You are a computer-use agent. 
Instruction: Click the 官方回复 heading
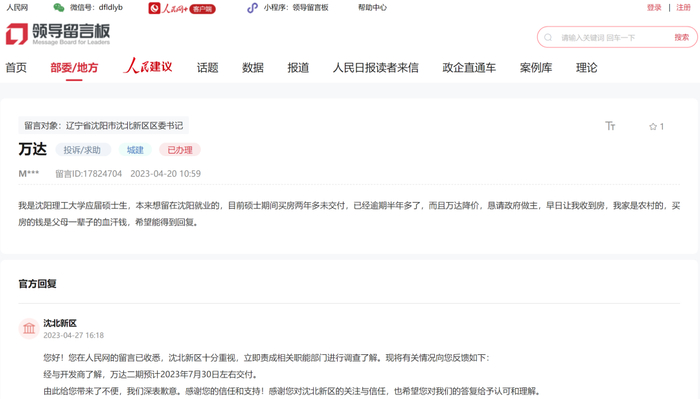click(x=38, y=284)
